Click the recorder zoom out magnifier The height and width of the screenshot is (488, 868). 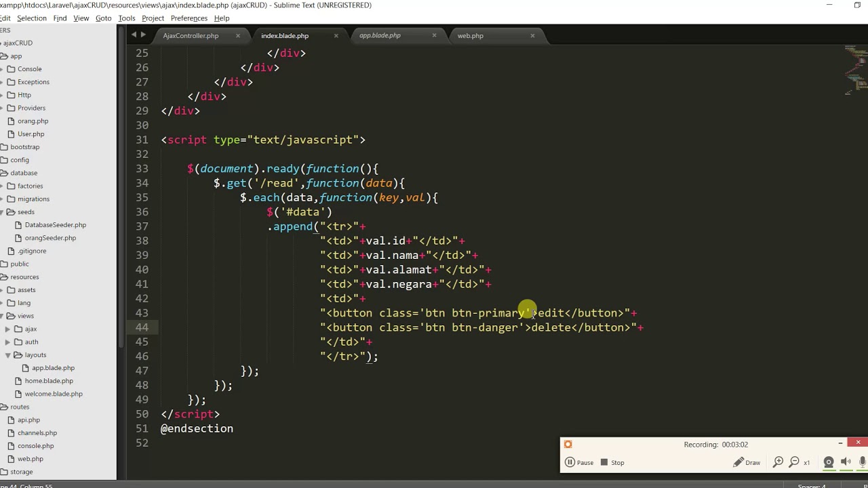794,462
